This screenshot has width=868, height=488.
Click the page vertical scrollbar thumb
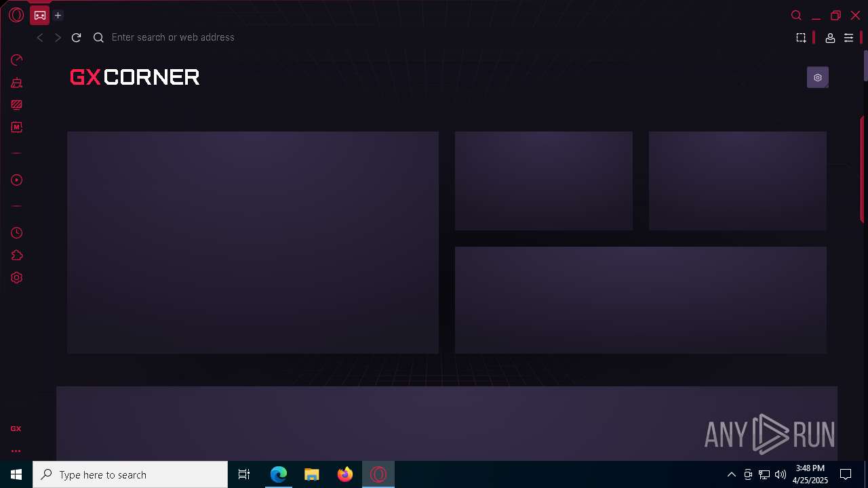coord(866,65)
